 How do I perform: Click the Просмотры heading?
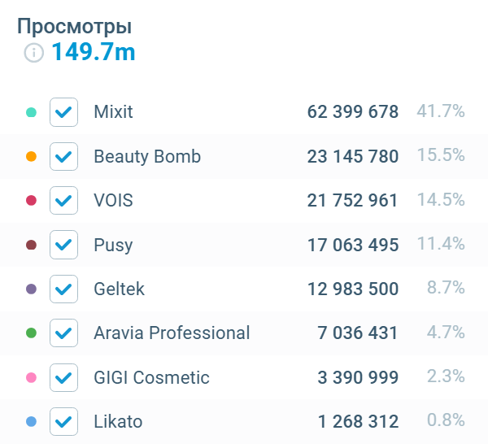click(74, 27)
